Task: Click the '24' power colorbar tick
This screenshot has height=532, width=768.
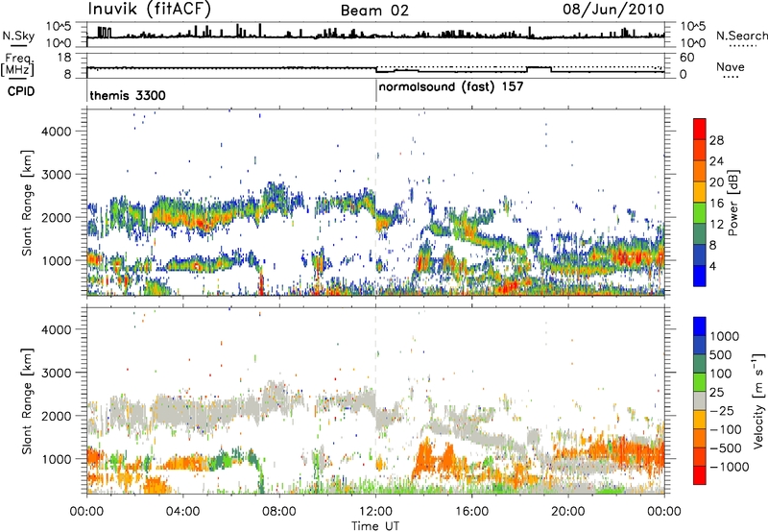Action: [x=716, y=161]
